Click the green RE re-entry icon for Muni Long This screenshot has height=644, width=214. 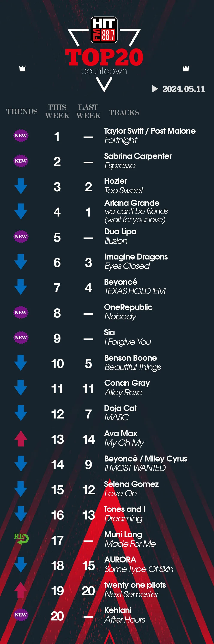click(21, 539)
